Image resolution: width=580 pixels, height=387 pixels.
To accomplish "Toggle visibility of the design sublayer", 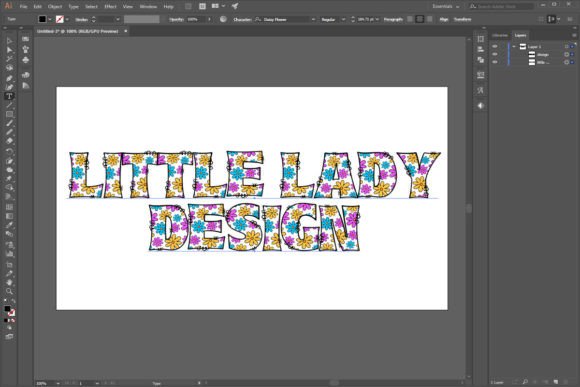I will coord(495,54).
